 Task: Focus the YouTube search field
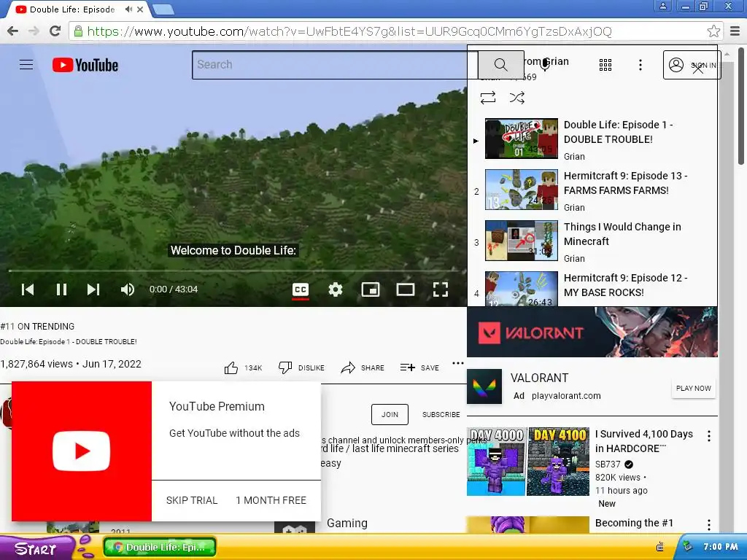click(x=335, y=65)
